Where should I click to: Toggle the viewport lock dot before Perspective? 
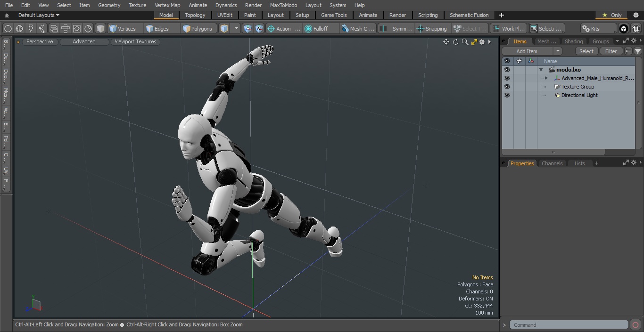point(18,42)
